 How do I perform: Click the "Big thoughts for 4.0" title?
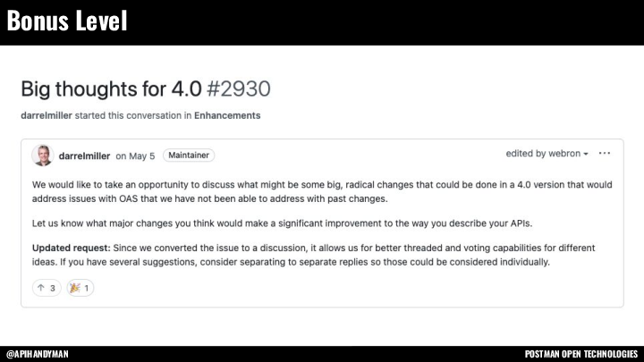(x=112, y=89)
